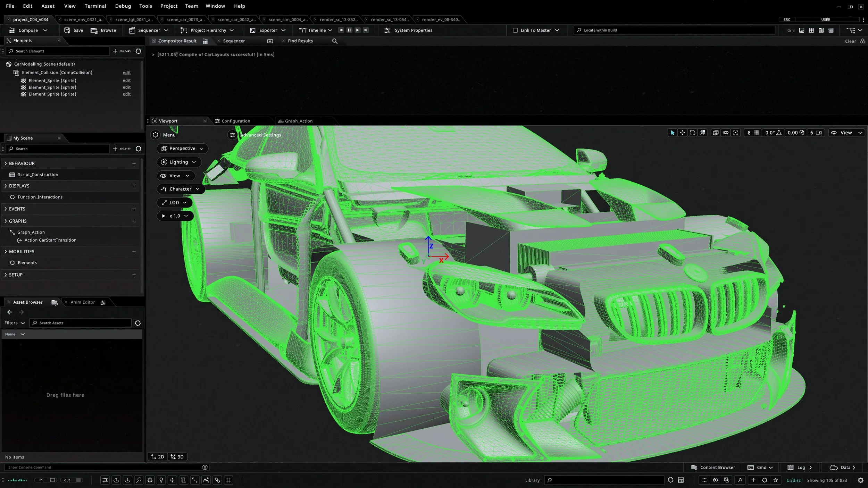Click the Locate within Build search field
The height and width of the screenshot is (488, 868).
coord(674,30)
